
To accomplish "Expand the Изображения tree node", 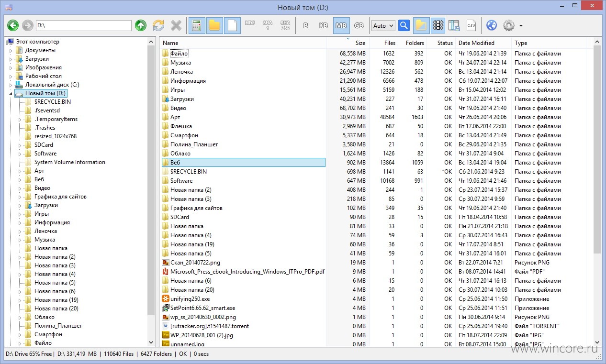I will point(11,67).
